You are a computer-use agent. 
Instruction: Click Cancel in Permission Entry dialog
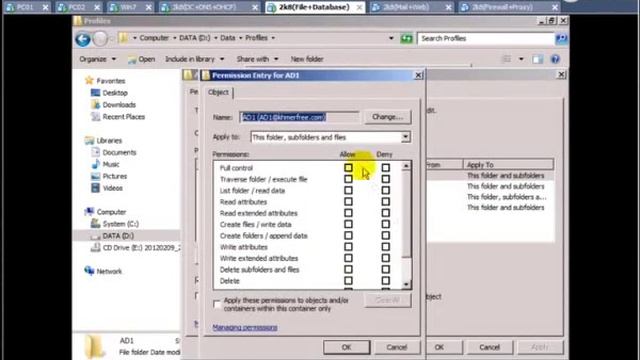click(x=396, y=347)
